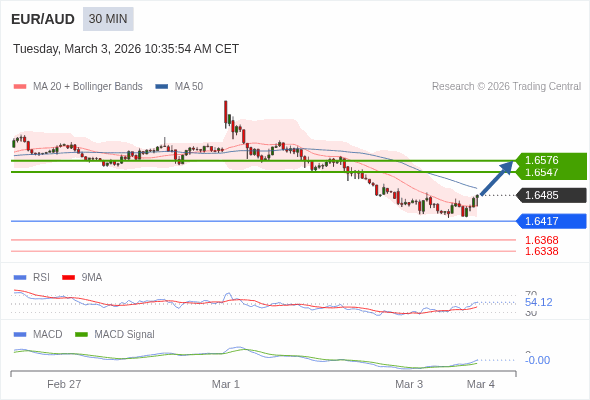Click the MACD Signal legend text
The height and width of the screenshot is (400, 590).
[x=124, y=335]
